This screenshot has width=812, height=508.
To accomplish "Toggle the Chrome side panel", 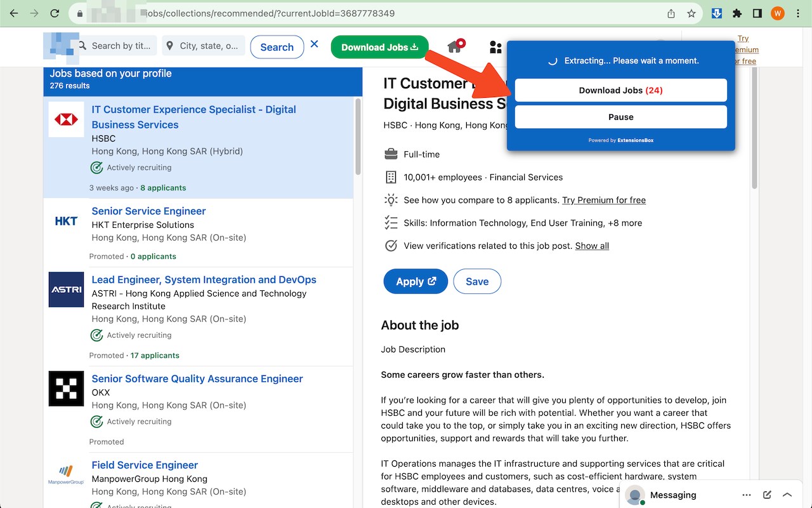I will coord(757,13).
